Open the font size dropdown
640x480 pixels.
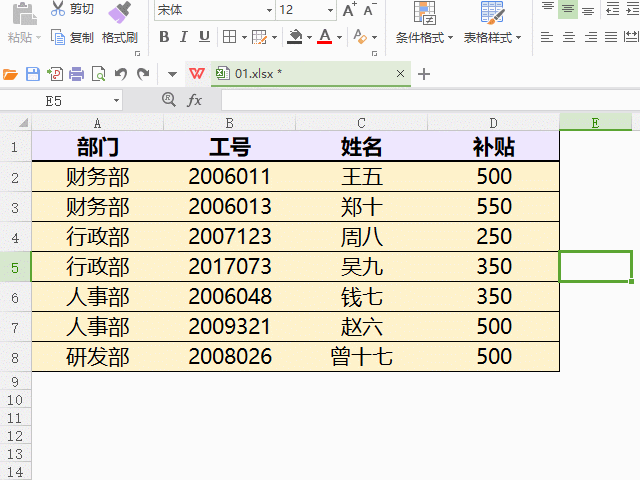[330, 10]
